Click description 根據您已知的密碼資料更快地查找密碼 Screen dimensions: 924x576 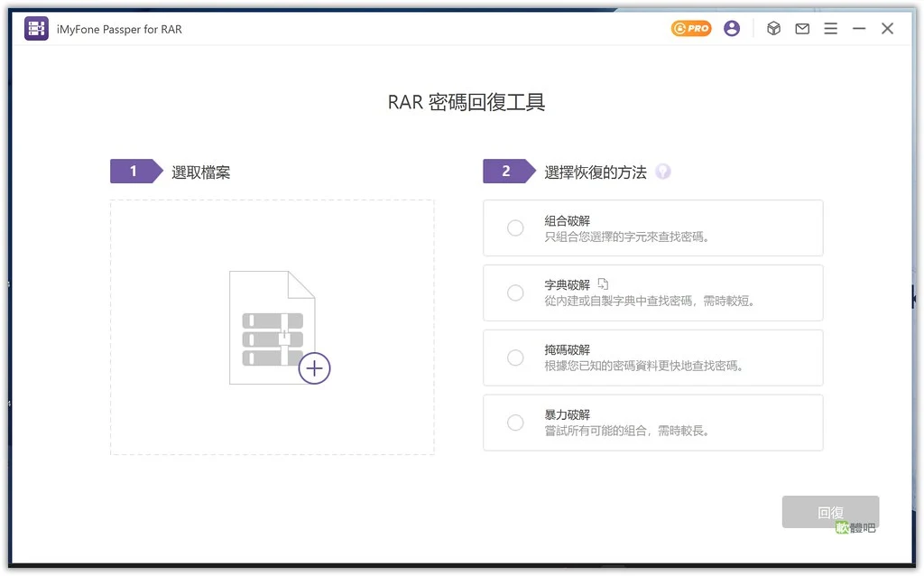[x=642, y=367]
